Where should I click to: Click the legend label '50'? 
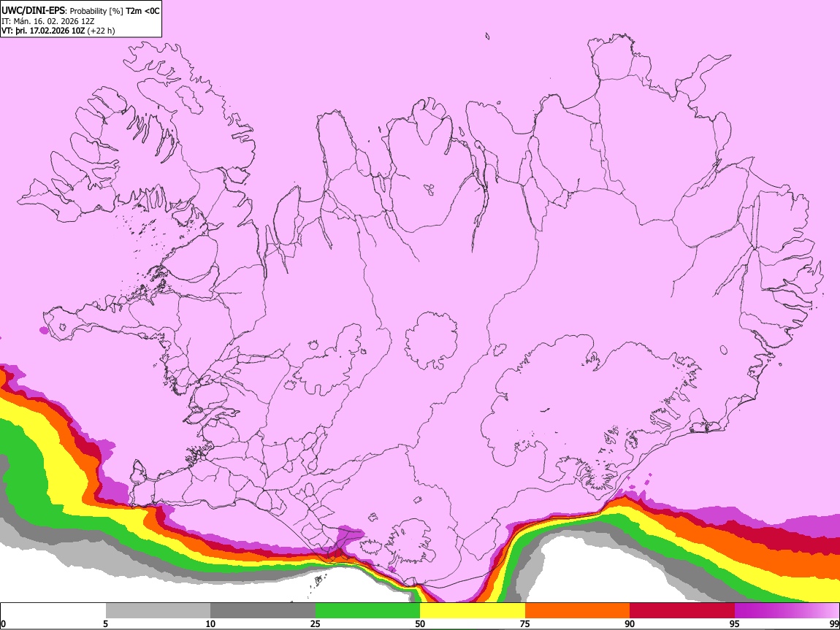point(420,623)
